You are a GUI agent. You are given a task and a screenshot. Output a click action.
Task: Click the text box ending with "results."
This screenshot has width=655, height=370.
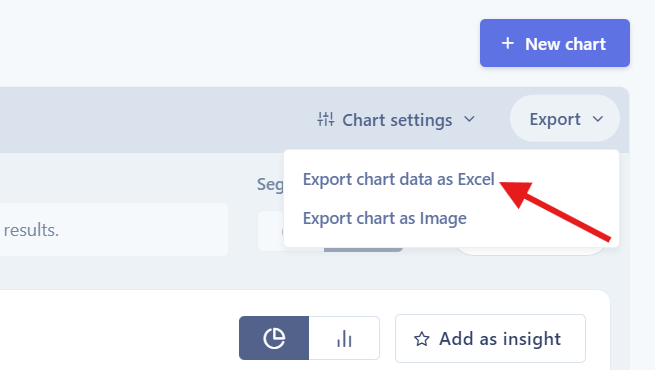point(114,230)
